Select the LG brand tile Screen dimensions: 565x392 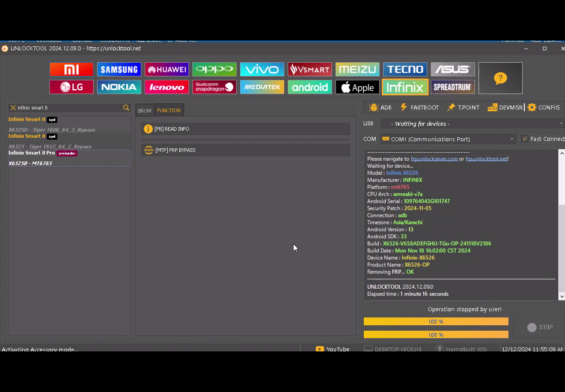click(72, 87)
